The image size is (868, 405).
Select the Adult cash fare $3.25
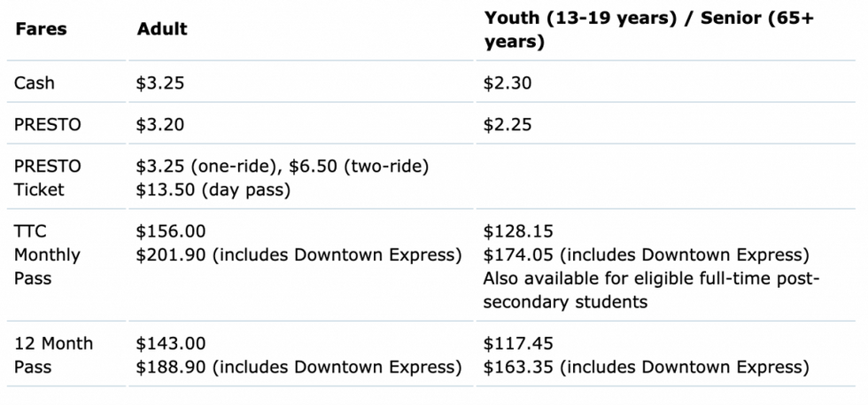(x=160, y=83)
